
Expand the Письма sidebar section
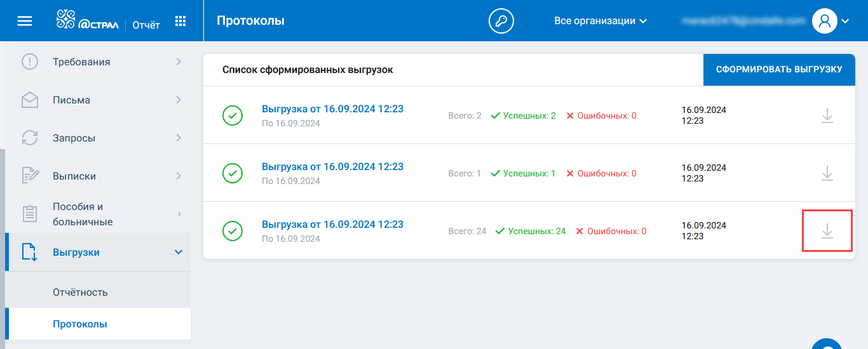tap(102, 100)
